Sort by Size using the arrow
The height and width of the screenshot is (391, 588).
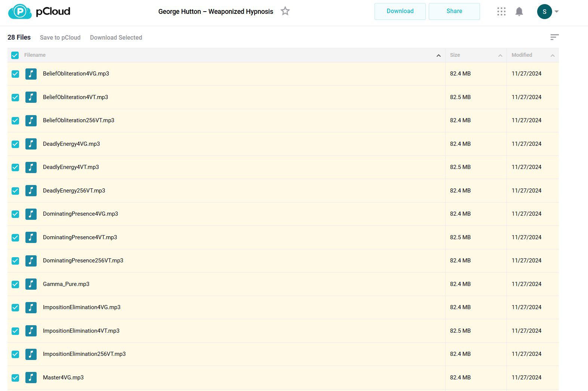point(500,55)
